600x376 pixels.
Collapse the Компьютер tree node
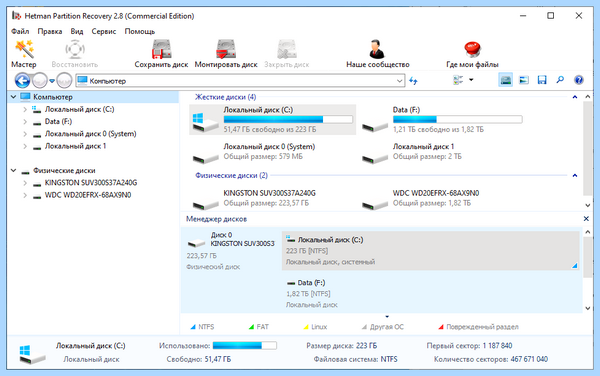13,97
